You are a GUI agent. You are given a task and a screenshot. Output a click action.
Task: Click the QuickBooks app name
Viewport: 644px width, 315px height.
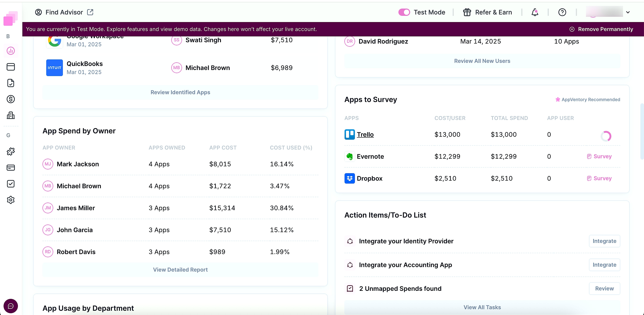[x=85, y=64]
